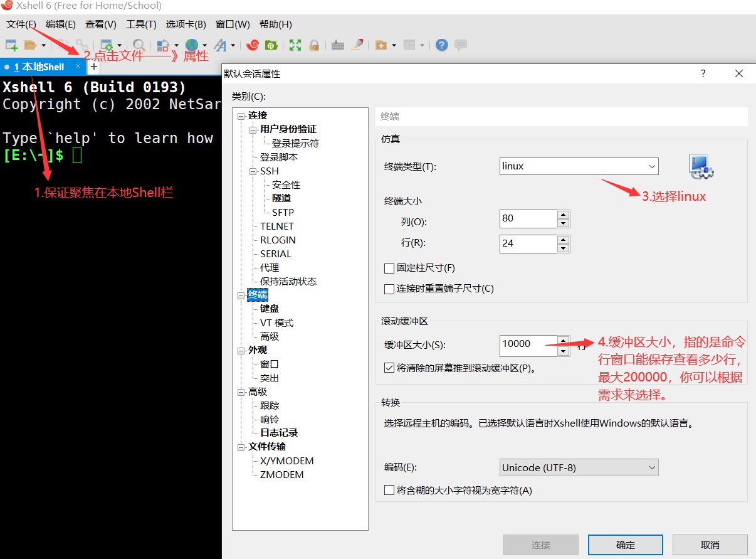The image size is (756, 559).
Task: Add a new tab with the plus button
Action: pos(93,67)
